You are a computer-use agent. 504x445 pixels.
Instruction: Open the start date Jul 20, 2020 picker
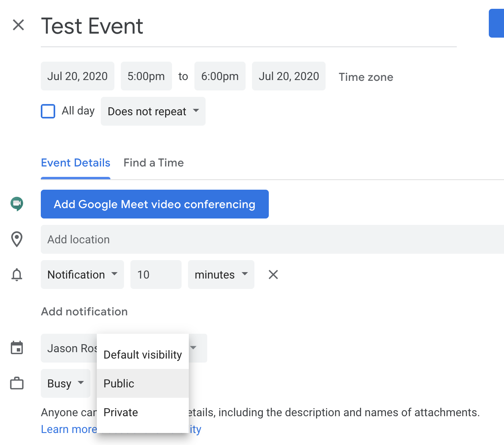78,76
